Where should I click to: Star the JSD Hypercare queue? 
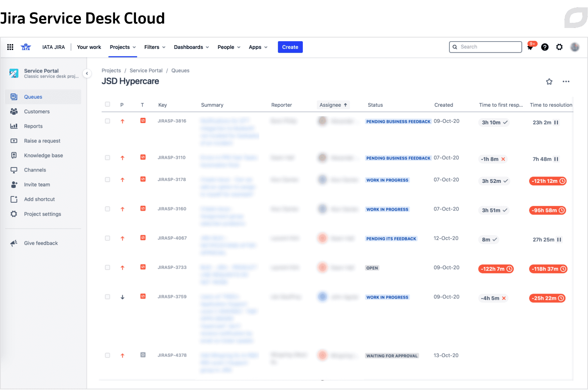549,82
